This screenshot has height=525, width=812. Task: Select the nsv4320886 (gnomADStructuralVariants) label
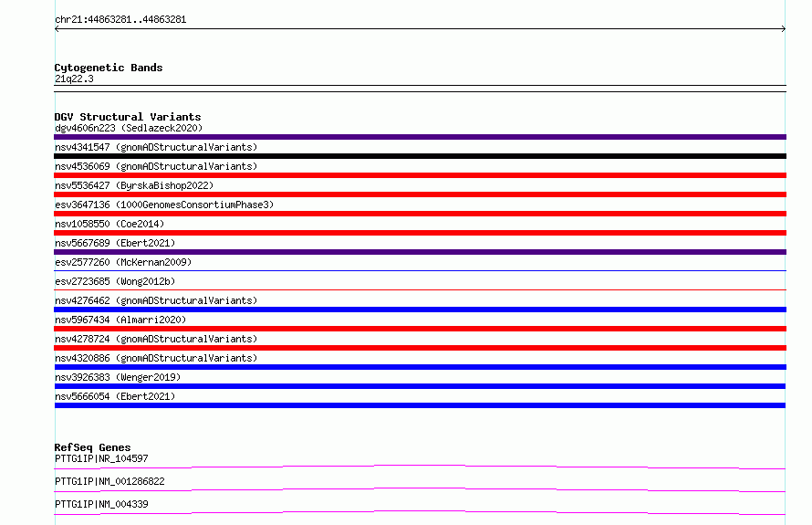click(156, 358)
